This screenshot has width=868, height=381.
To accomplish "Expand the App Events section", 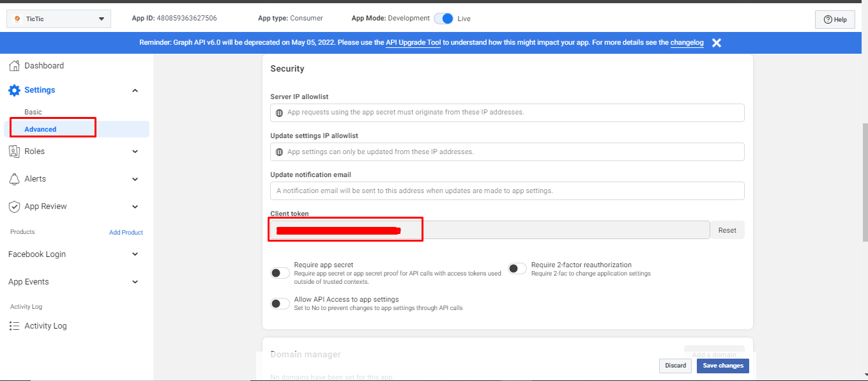I will pyautogui.click(x=135, y=282).
